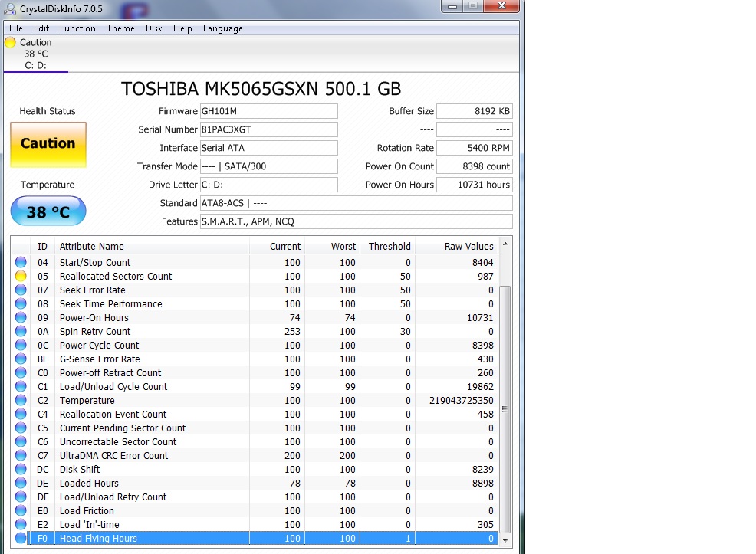This screenshot has width=756, height=554.
Task: Click the Attribute Name column header
Action: 152,246
